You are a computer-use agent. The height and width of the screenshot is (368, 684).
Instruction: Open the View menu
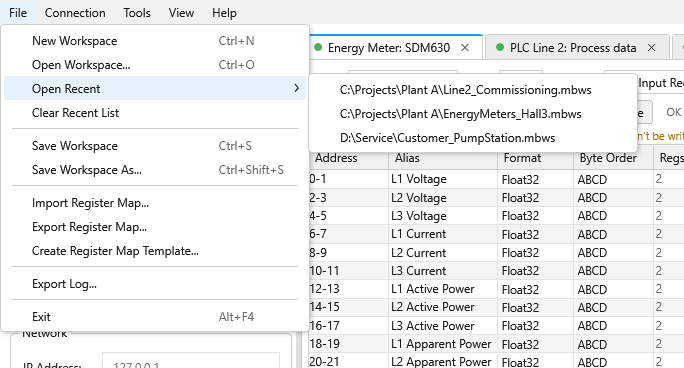181,13
